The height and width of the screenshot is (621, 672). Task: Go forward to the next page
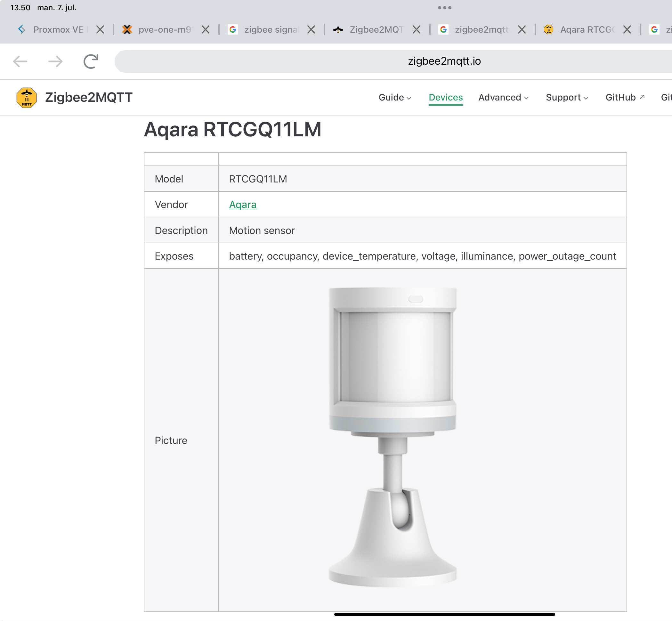(55, 61)
